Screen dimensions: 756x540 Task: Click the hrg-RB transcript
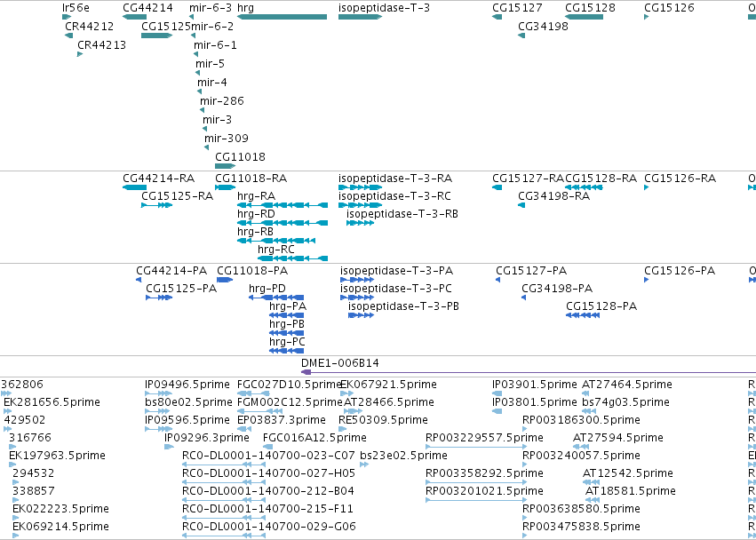tap(276, 241)
